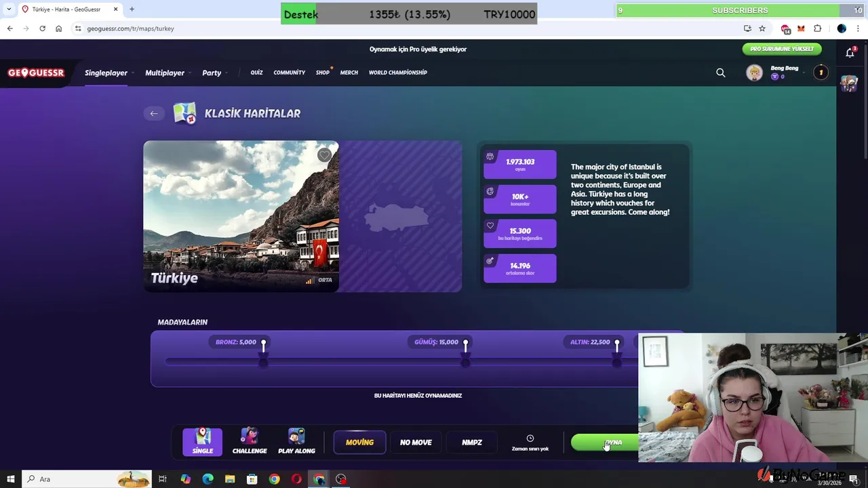Click the 10K+ locations stat
Screen dimensions: 868x488
pos(519,199)
